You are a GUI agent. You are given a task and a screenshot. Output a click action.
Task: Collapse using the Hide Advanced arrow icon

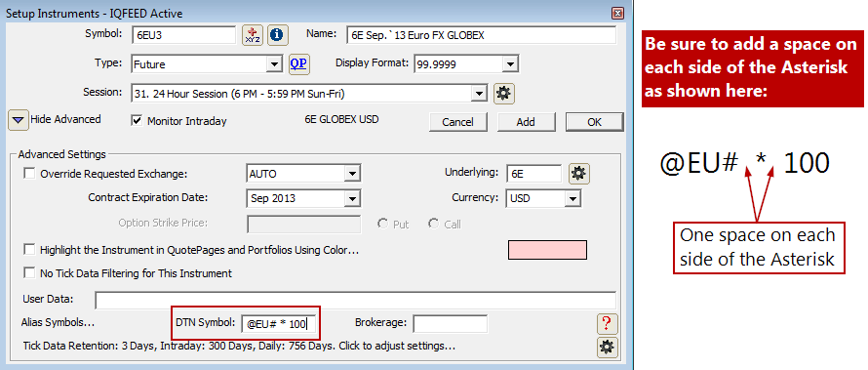[x=19, y=120]
